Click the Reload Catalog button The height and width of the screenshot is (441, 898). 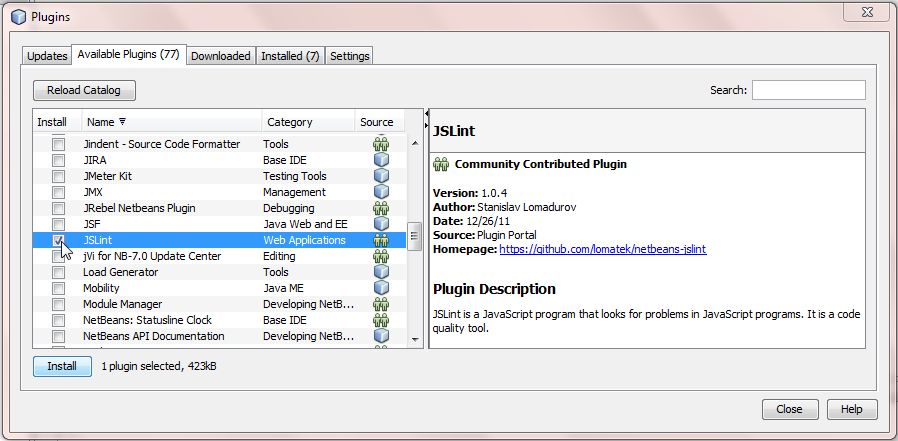(84, 90)
